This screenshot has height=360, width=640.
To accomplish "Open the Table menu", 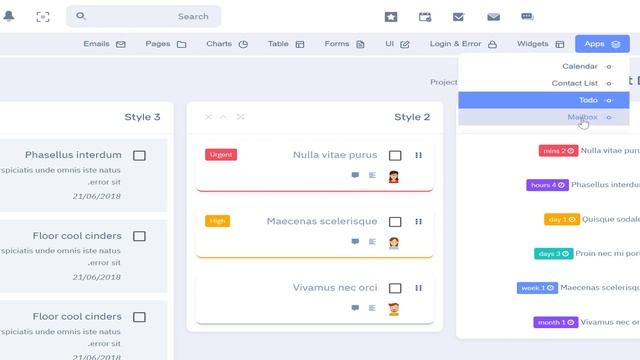I will [286, 44].
